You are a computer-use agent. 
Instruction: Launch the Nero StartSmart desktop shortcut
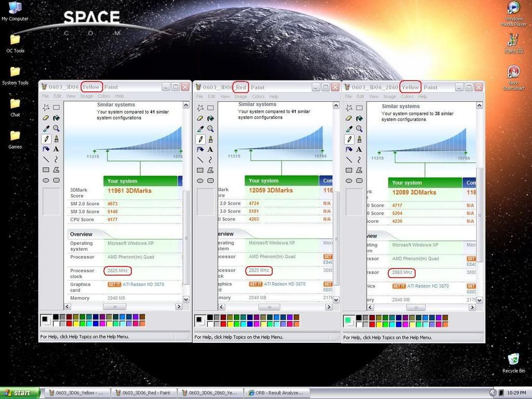click(514, 78)
